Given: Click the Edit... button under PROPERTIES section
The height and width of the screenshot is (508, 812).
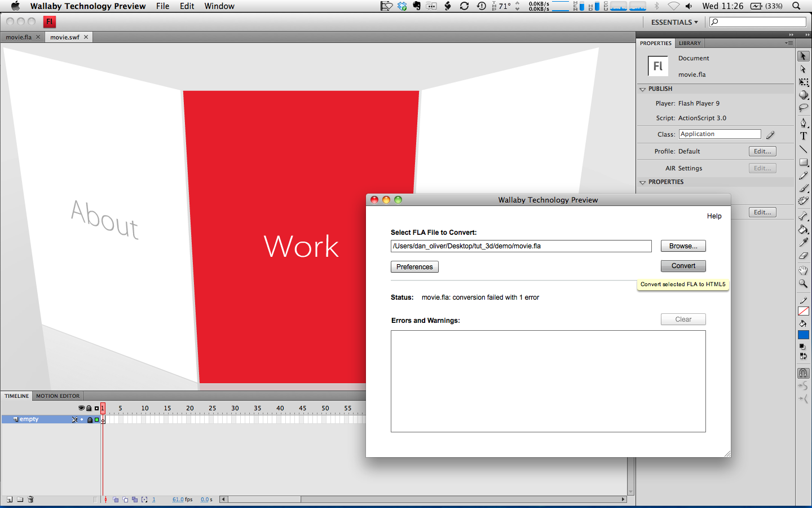Looking at the screenshot, I should tap(762, 212).
